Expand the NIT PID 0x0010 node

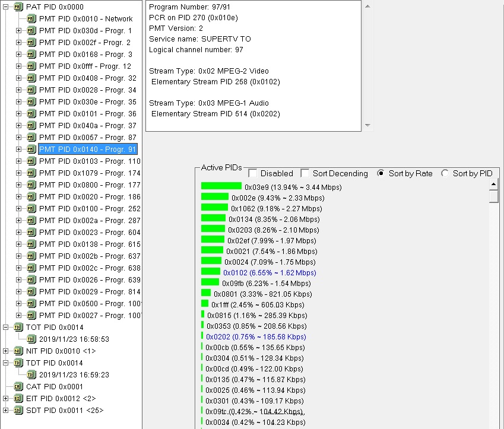click(x=5, y=351)
